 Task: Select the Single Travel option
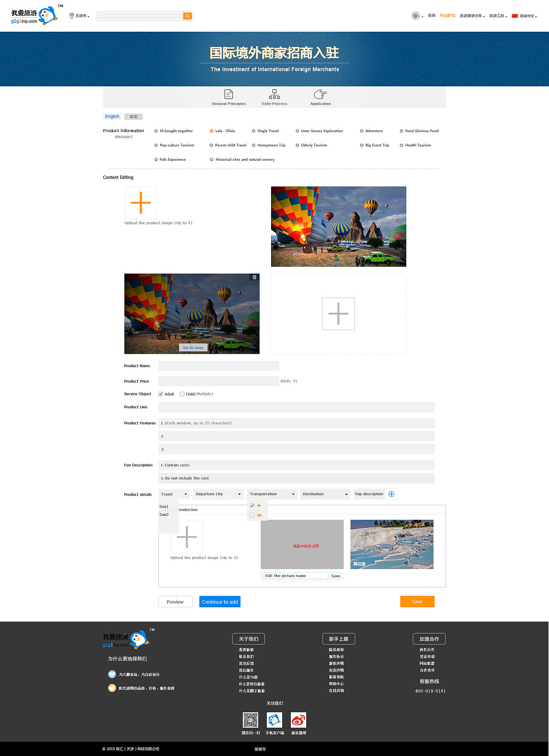point(265,131)
